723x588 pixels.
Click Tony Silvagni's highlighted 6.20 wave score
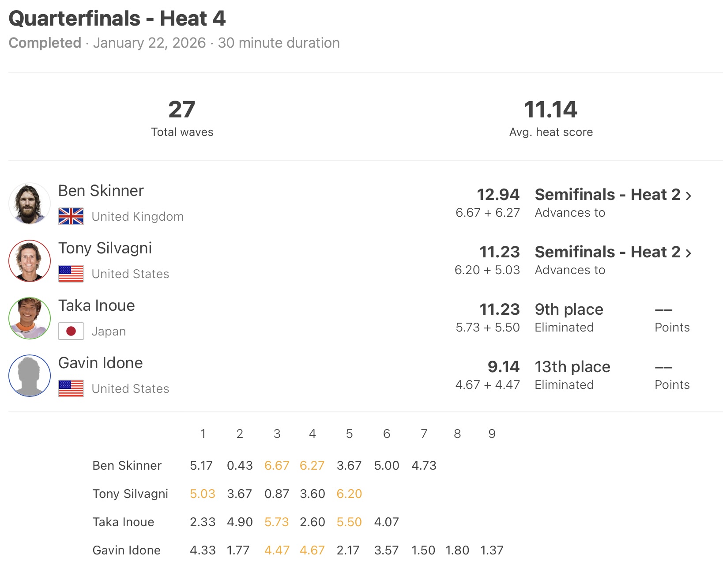point(349,494)
